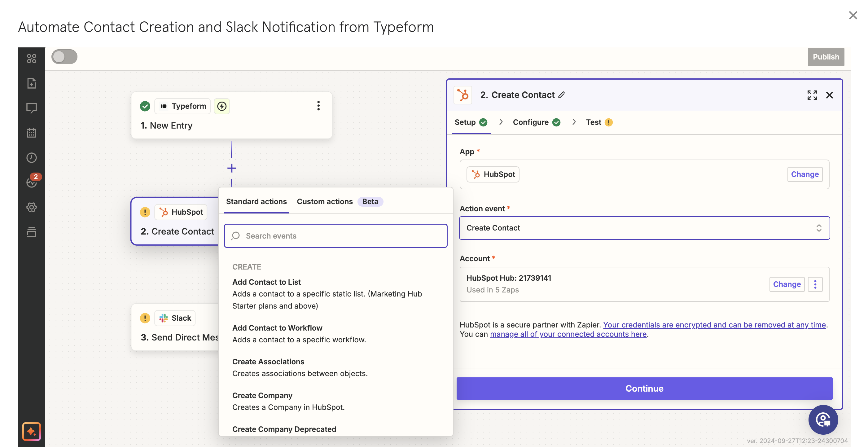Screen dimensions: 868x448
Task: Open the calendar schedule icon in the sidebar
Action: coord(31,133)
